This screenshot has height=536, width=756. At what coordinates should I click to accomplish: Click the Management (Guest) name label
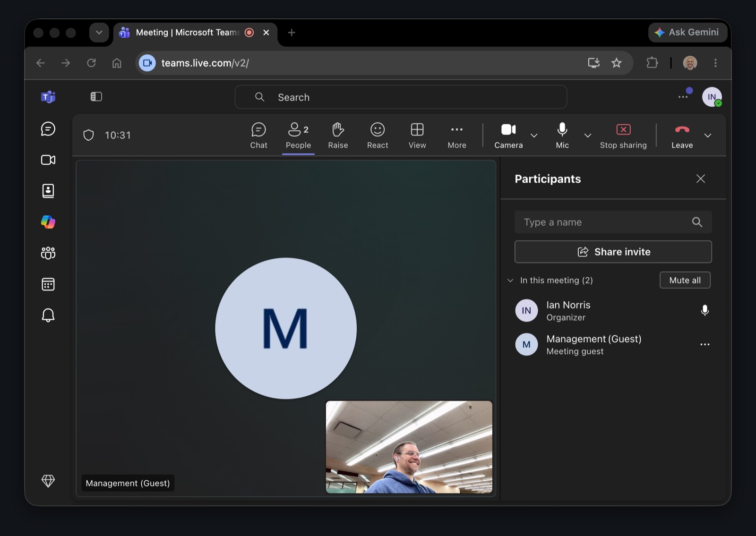128,483
